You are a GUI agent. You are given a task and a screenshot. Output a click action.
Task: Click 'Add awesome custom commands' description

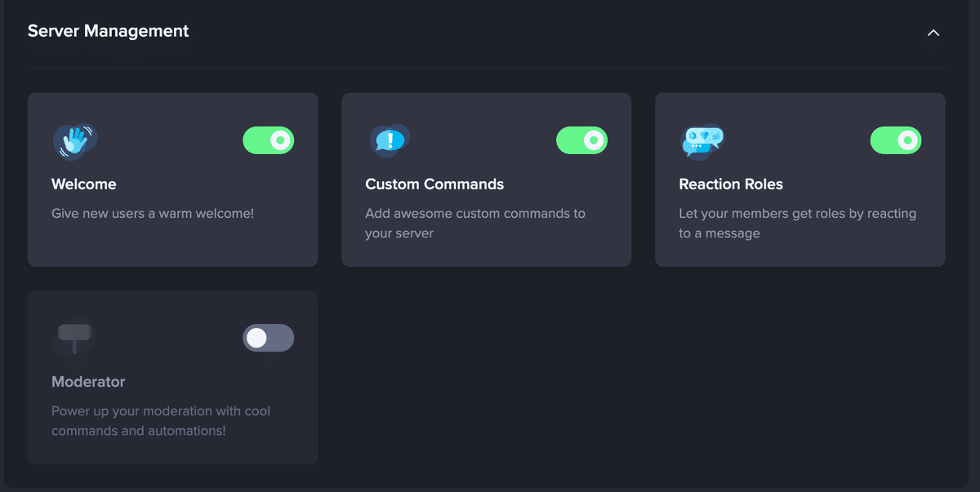(x=475, y=224)
